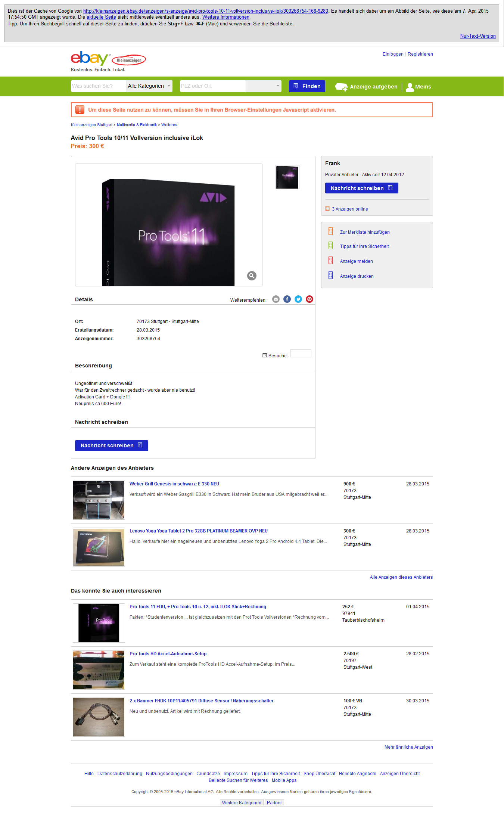The width and height of the screenshot is (504, 814).
Task: Select the small Pro Tools thumbnail image
Action: pos(287,177)
